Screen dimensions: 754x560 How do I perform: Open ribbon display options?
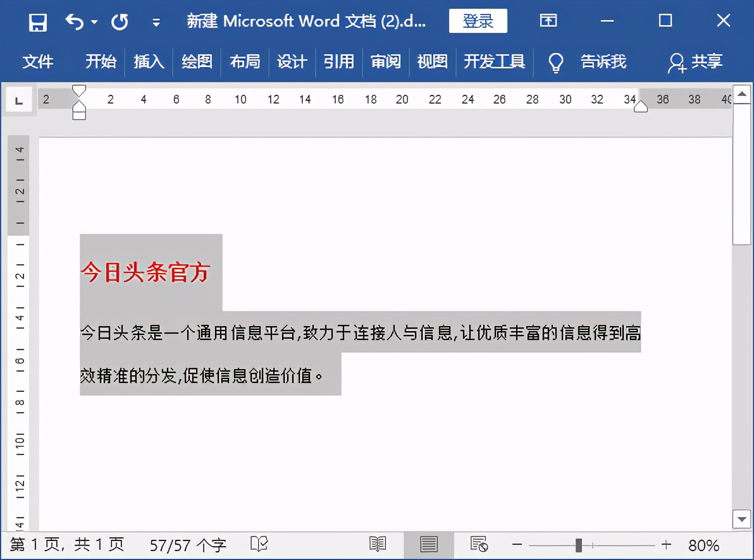point(548,21)
